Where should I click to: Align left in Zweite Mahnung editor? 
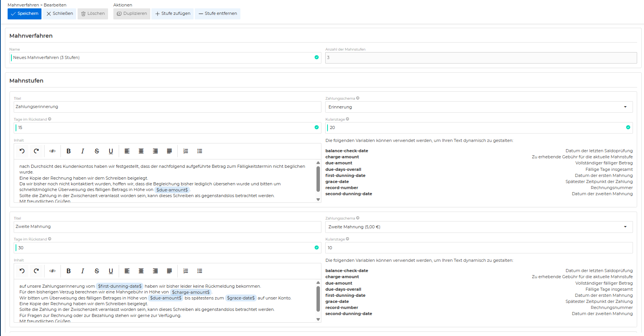click(x=127, y=271)
